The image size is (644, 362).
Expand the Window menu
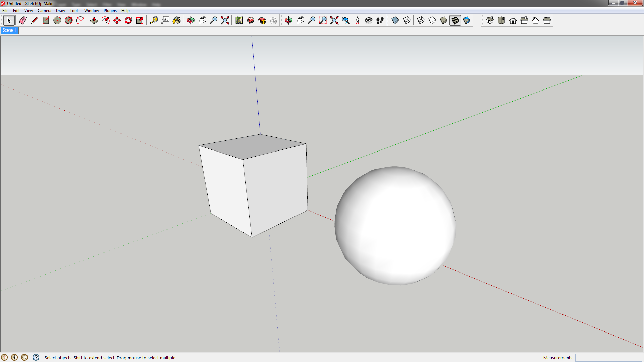[x=91, y=11]
